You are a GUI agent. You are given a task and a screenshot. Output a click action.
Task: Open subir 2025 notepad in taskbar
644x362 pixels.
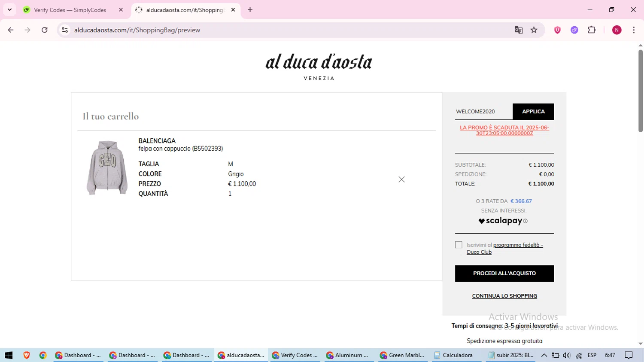pyautogui.click(x=512, y=355)
